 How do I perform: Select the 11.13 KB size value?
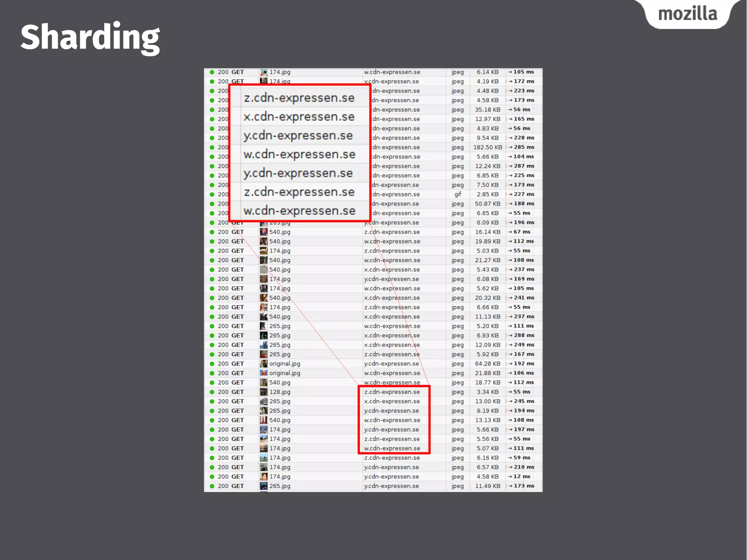click(x=488, y=317)
